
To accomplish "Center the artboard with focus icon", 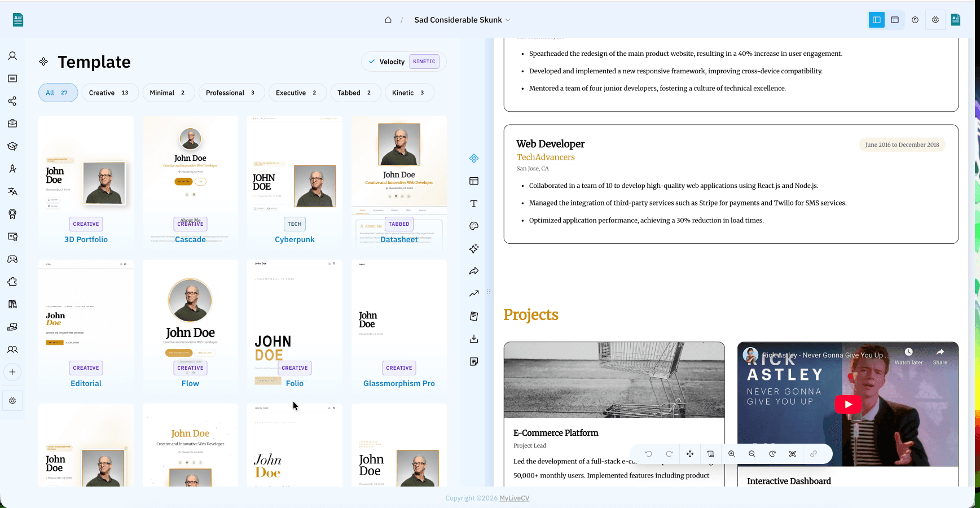I will (x=793, y=454).
